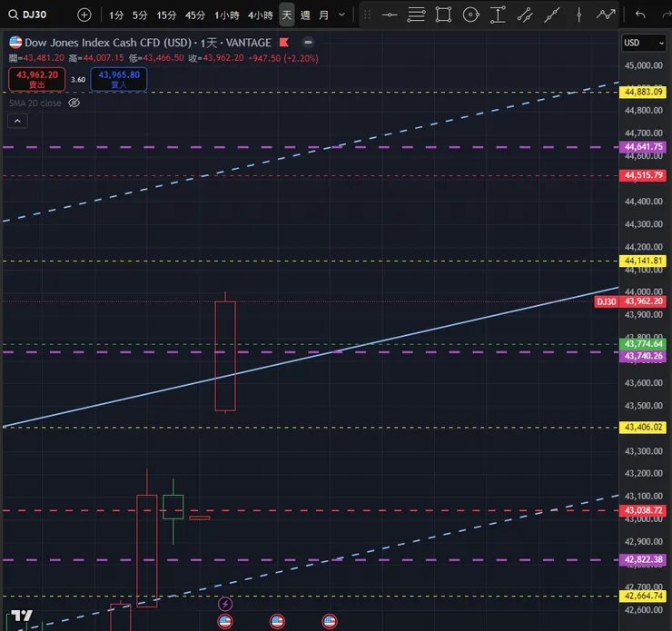
Task: Click the DJ30 current price tag
Action: (606, 301)
